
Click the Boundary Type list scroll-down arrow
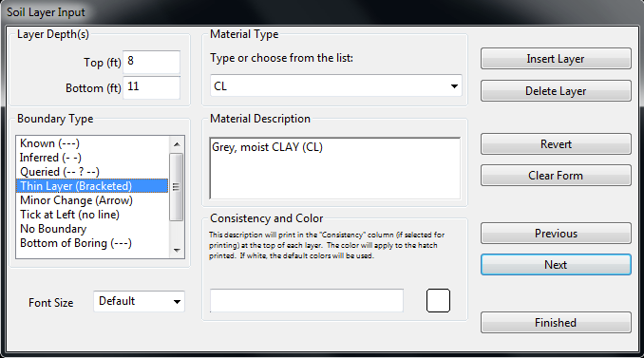point(177,250)
